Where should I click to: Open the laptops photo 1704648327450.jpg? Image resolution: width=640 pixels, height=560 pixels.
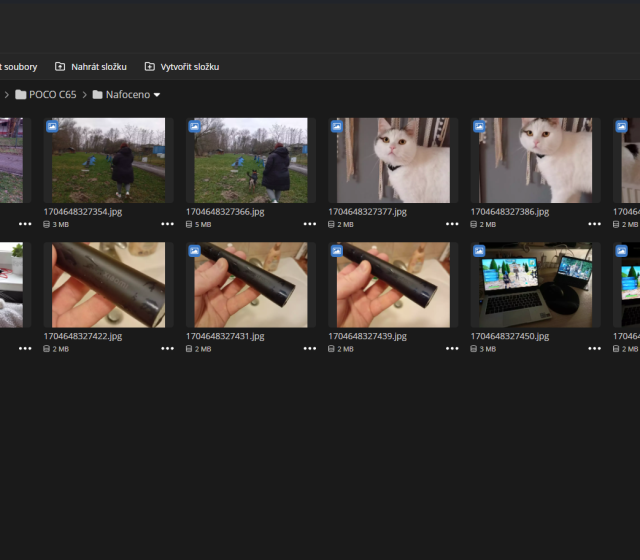[535, 285]
